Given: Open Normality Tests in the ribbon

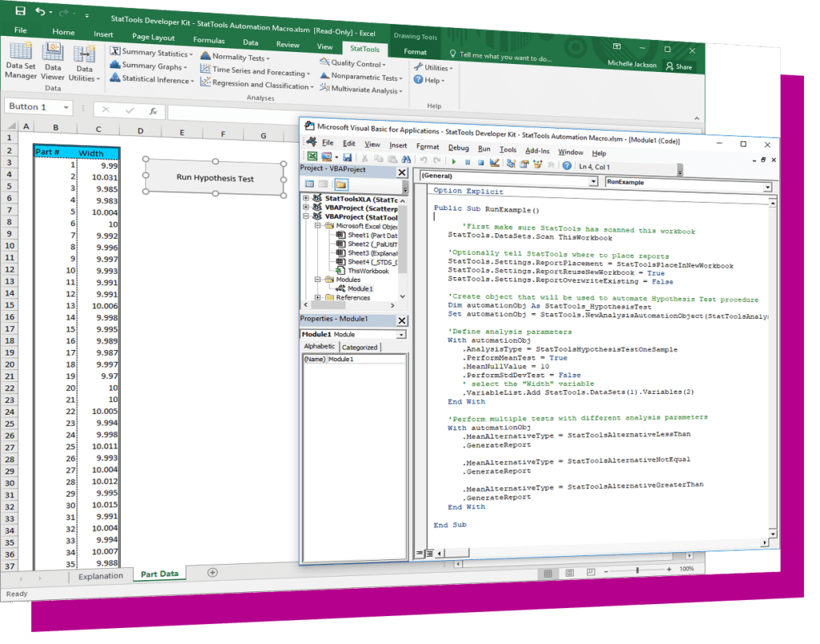Looking at the screenshot, I should (235, 56).
